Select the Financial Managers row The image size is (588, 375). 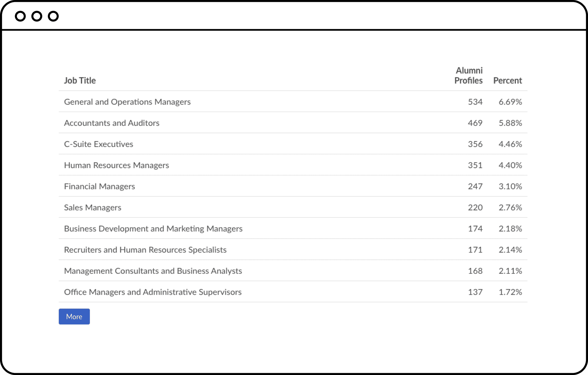pyautogui.click(x=99, y=186)
